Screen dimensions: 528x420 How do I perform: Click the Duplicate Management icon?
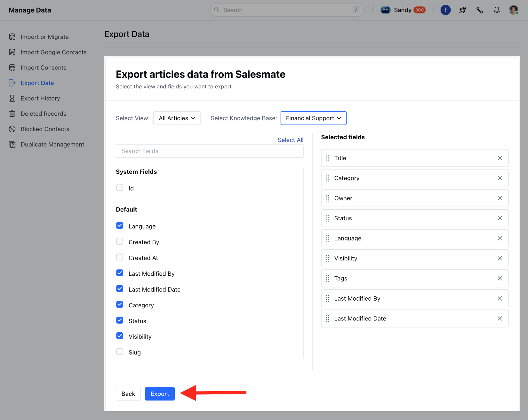coord(12,144)
